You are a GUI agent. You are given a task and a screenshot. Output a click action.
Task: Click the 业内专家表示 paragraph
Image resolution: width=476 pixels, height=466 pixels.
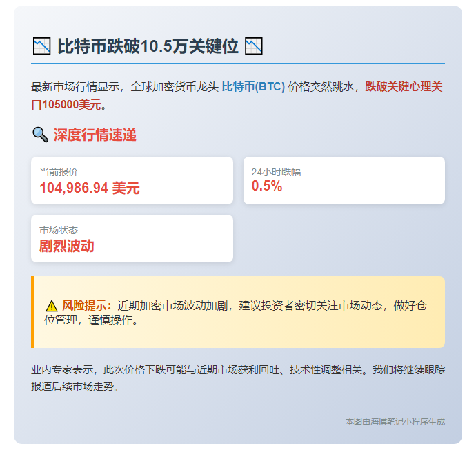click(238, 378)
